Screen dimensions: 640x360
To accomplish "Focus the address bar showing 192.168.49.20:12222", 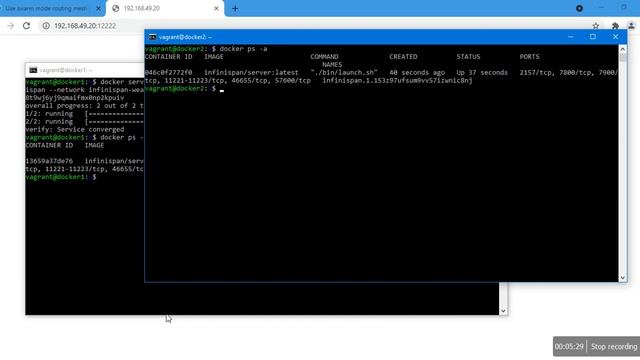I will click(85, 26).
